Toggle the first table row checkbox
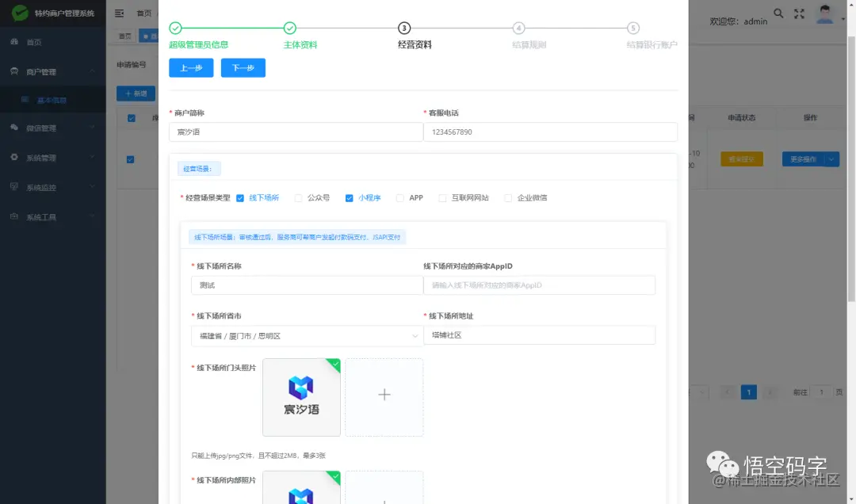Image resolution: width=856 pixels, height=504 pixels. (131, 159)
